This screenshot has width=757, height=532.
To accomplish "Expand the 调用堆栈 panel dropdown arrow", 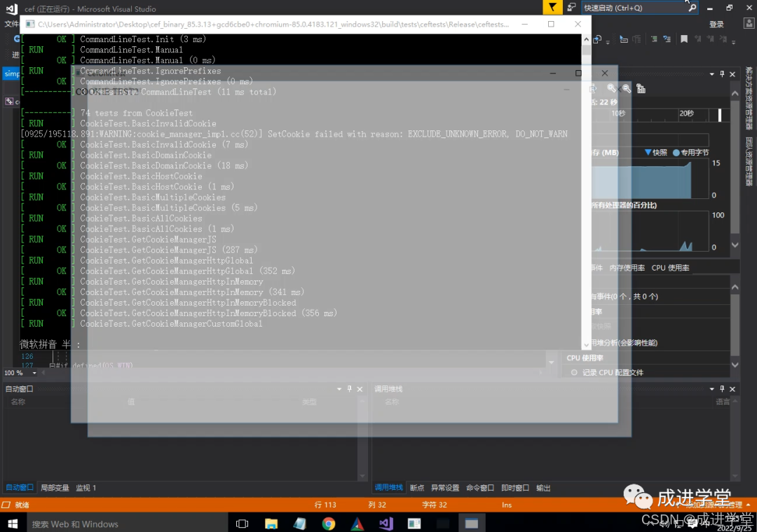I will click(x=710, y=388).
